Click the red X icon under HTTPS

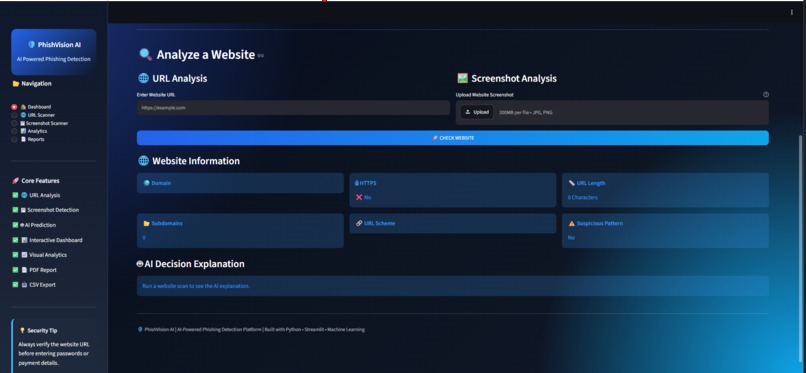[359, 197]
